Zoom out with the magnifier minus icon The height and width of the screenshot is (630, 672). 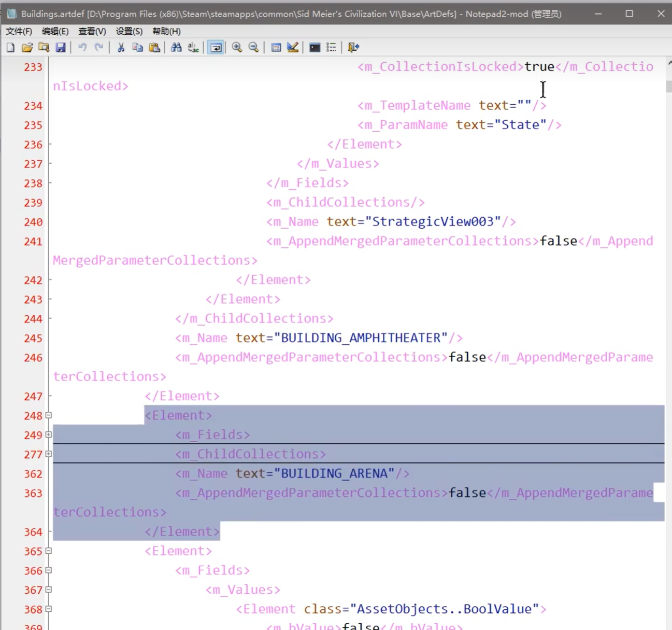tap(254, 48)
